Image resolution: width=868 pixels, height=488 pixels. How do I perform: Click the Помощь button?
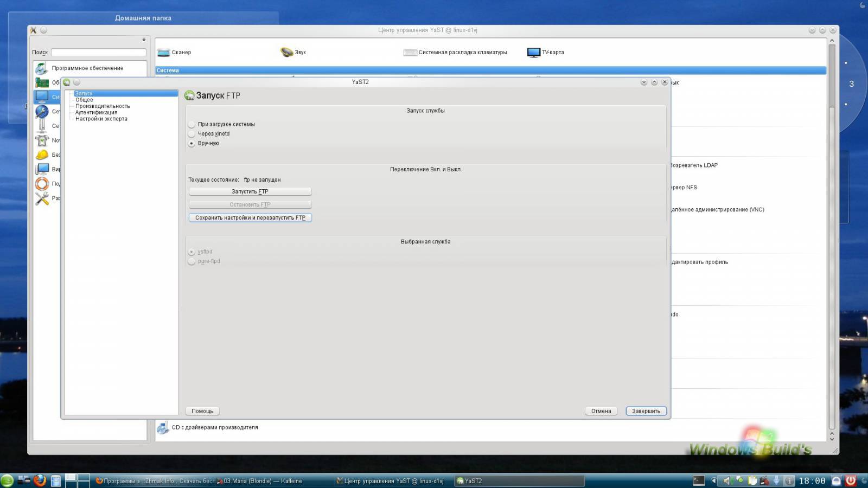point(202,411)
